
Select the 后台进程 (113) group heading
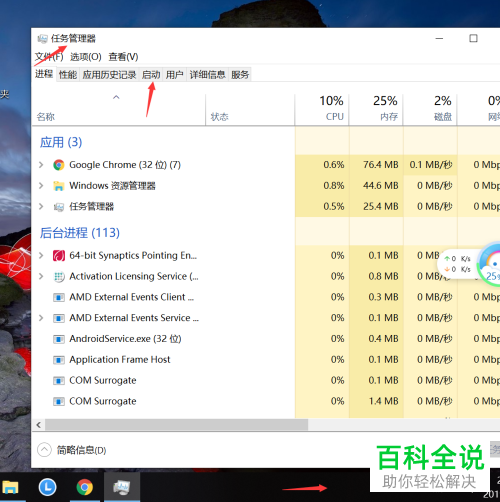click(x=80, y=233)
